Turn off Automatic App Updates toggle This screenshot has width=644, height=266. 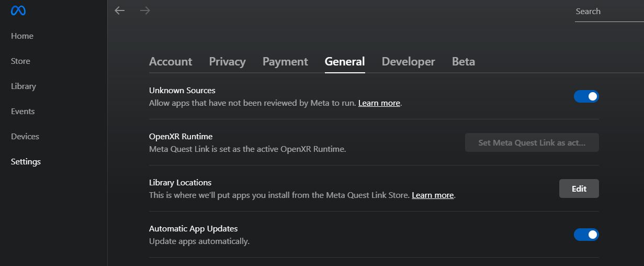click(x=586, y=235)
